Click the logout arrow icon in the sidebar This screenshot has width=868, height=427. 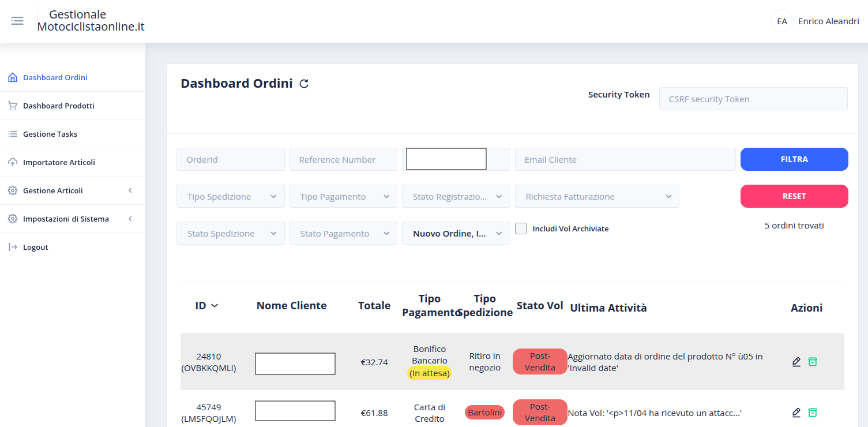click(12, 247)
